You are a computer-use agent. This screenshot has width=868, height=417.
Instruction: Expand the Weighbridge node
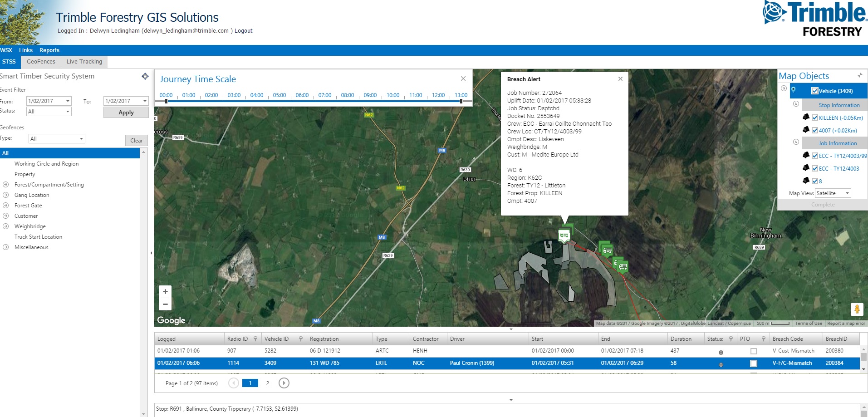(6, 226)
